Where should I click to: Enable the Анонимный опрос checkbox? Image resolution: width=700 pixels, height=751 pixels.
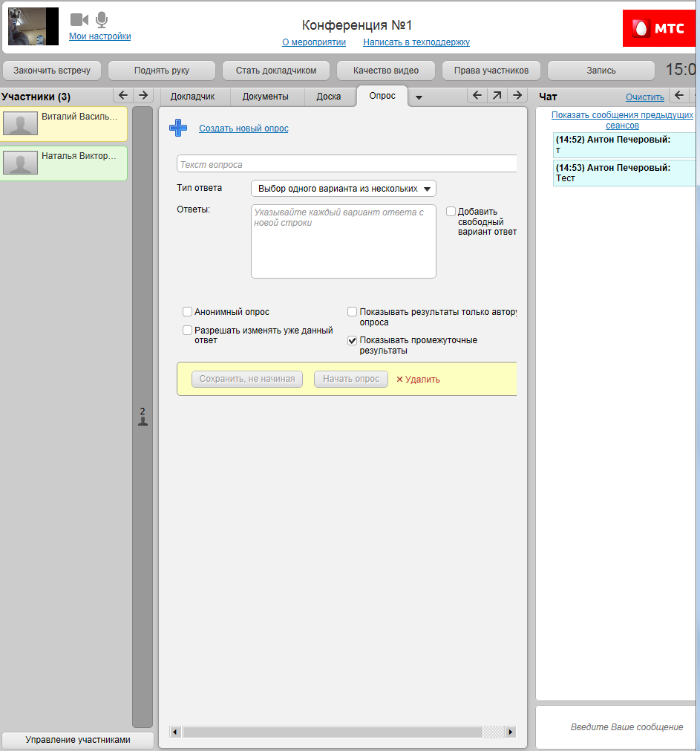[x=188, y=312]
